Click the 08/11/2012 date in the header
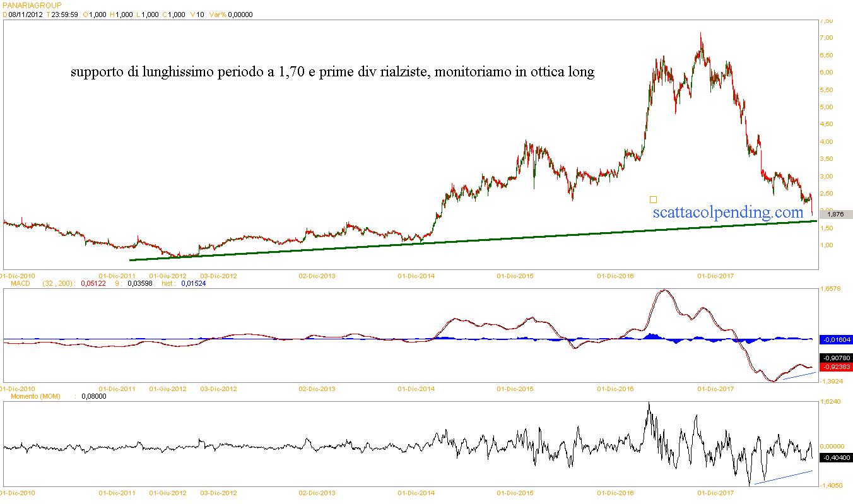 click(25, 15)
